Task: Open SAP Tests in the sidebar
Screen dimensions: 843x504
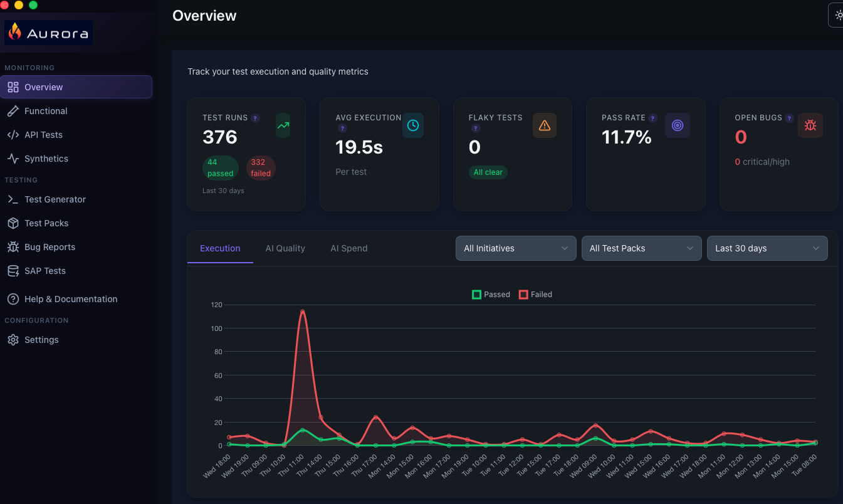Action: pos(76,271)
